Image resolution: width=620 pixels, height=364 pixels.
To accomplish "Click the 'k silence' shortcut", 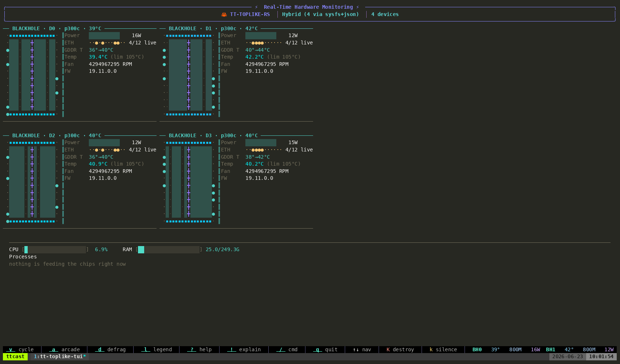I will pyautogui.click(x=443, y=349).
